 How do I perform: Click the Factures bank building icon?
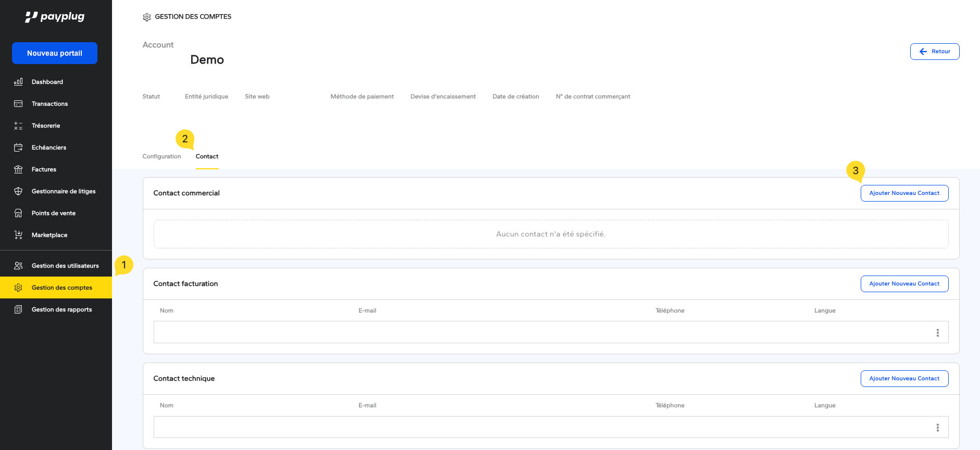tap(18, 169)
